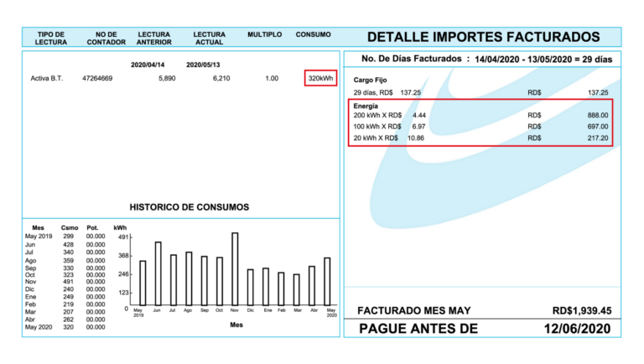Screen dimensions: 644x364
Task: Click the HISTORICO DE CONSUMOS title
Action: [189, 206]
